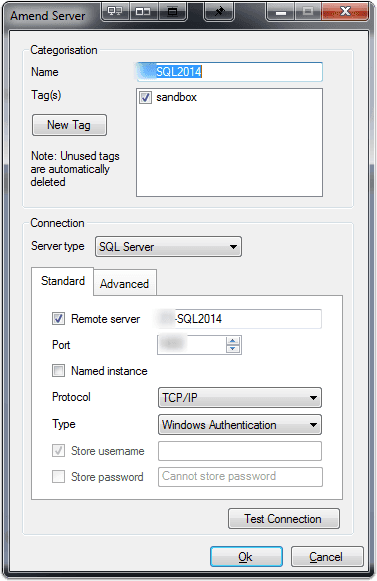Viewport: 377px width, 581px height.
Task: Select the Standard tab
Action: click(x=63, y=281)
